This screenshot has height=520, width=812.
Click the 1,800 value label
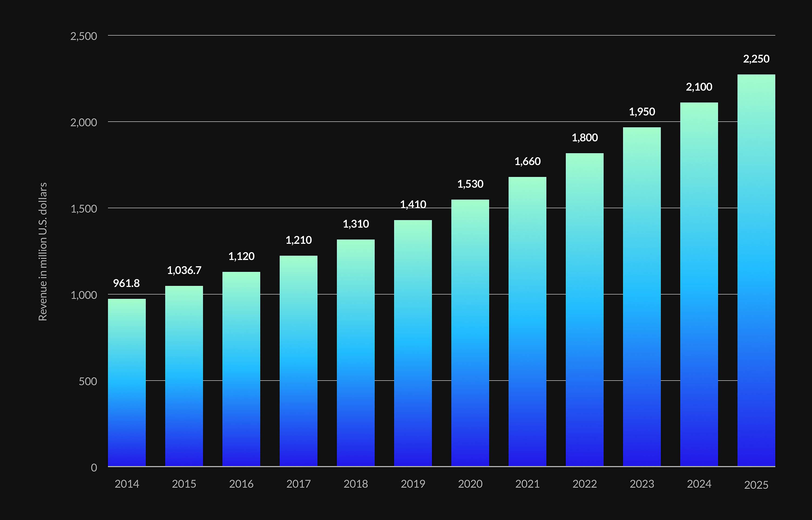click(584, 138)
